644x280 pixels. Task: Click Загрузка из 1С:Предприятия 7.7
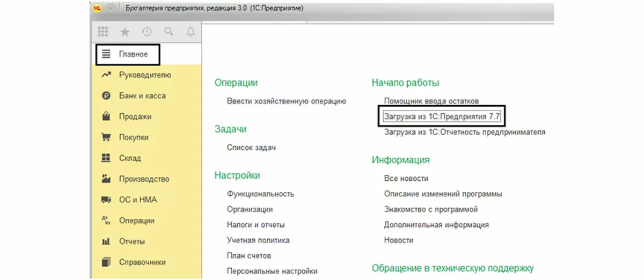[x=442, y=116]
